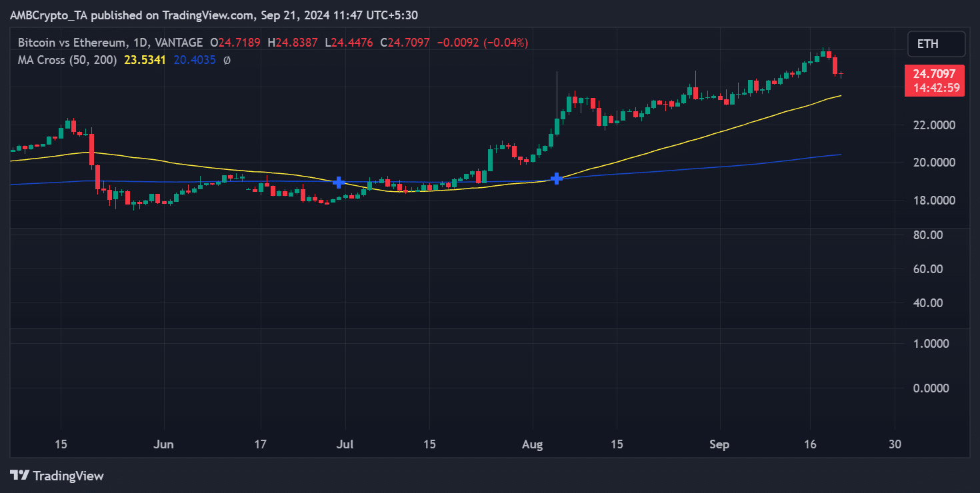Select the red 24.7097 current price label
Viewport: 980px width, 493px height.
(x=934, y=74)
